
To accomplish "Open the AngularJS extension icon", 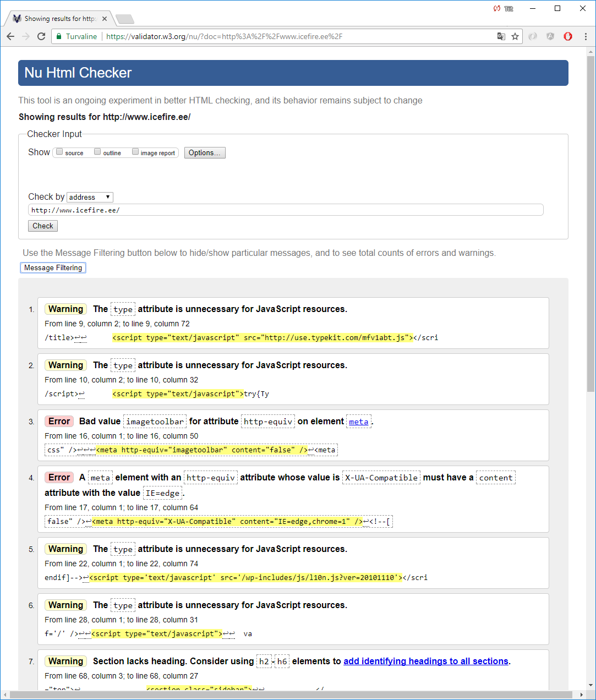I will pos(550,36).
